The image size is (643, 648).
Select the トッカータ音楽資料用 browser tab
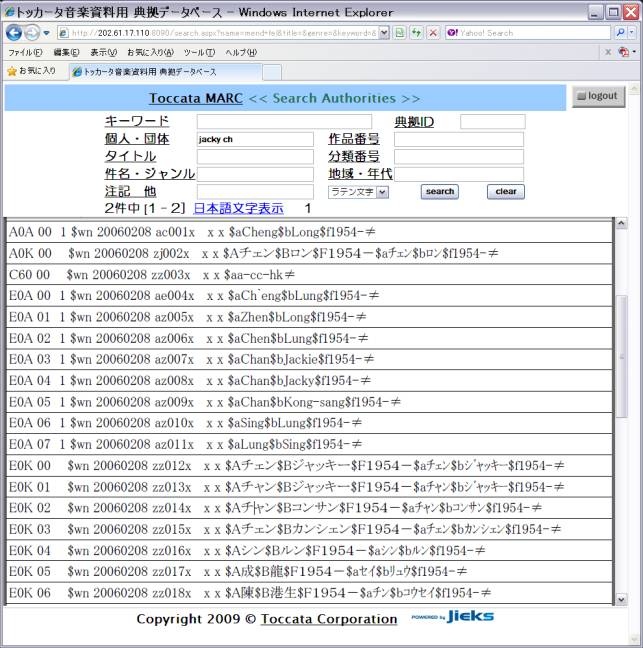[x=165, y=72]
